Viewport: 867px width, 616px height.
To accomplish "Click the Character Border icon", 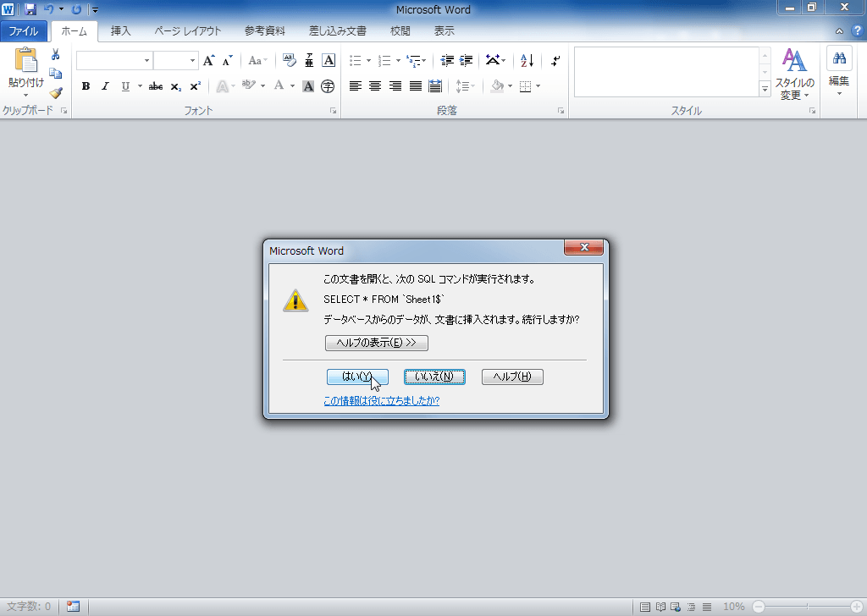I will point(329,60).
